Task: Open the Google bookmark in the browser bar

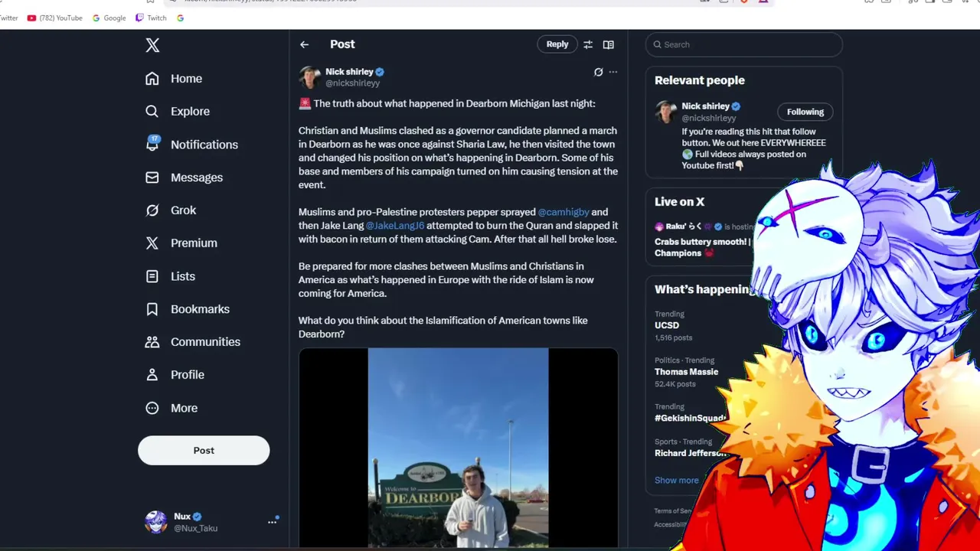Action: [109, 18]
